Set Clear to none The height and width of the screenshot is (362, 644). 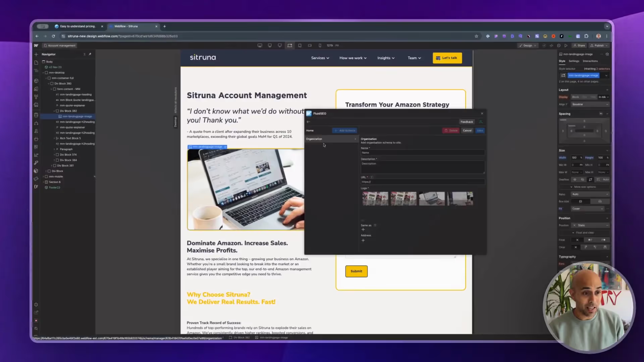pyautogui.click(x=576, y=247)
